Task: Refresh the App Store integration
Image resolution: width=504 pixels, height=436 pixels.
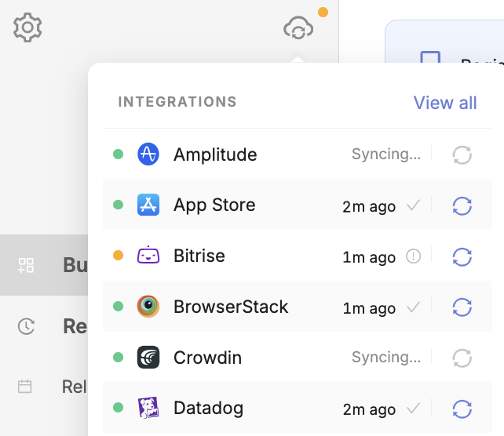Action: [x=462, y=205]
